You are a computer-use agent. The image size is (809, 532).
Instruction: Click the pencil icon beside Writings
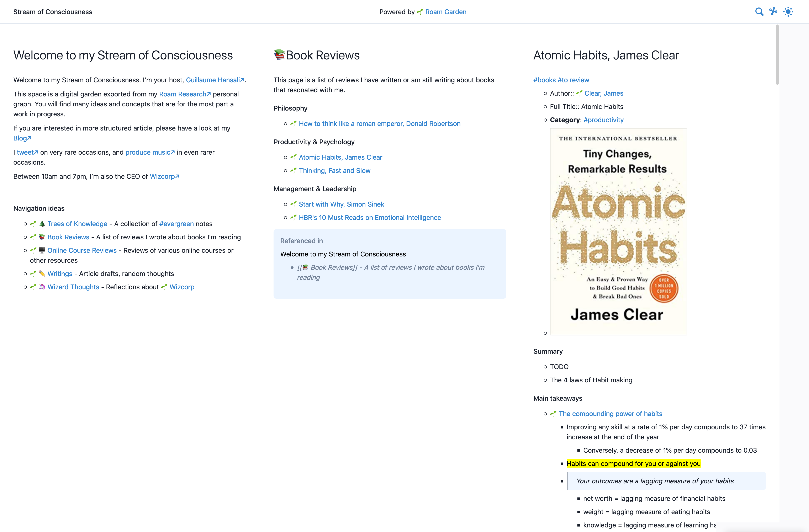(42, 274)
